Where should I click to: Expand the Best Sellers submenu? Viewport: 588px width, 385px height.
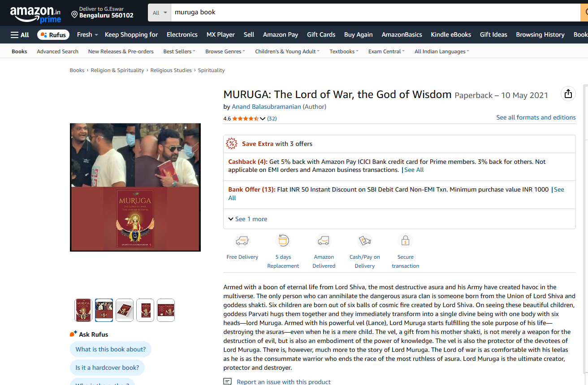point(179,51)
